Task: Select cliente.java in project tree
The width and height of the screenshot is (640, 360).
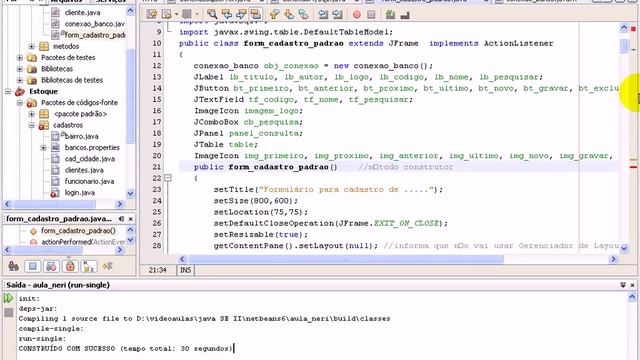Action: coord(82,12)
